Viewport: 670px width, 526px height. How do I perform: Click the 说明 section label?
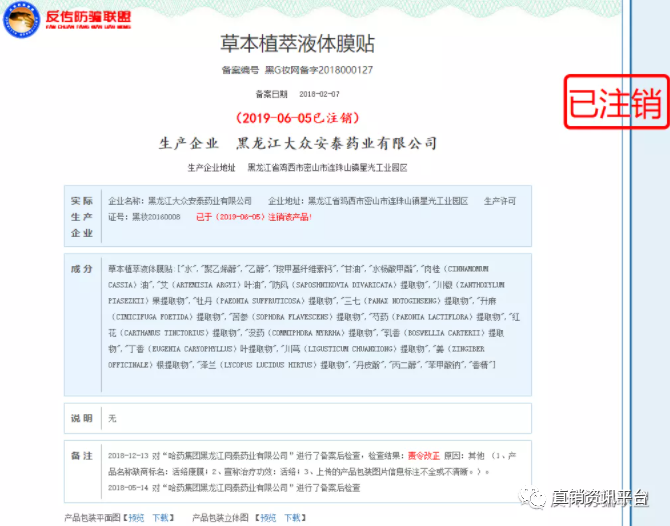pos(82,418)
